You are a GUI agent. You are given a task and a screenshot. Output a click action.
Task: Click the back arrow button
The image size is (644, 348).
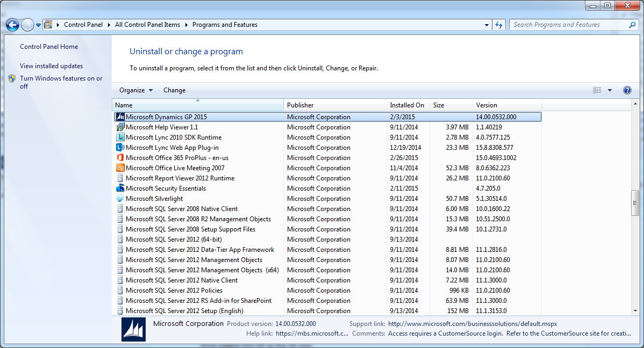tap(12, 25)
